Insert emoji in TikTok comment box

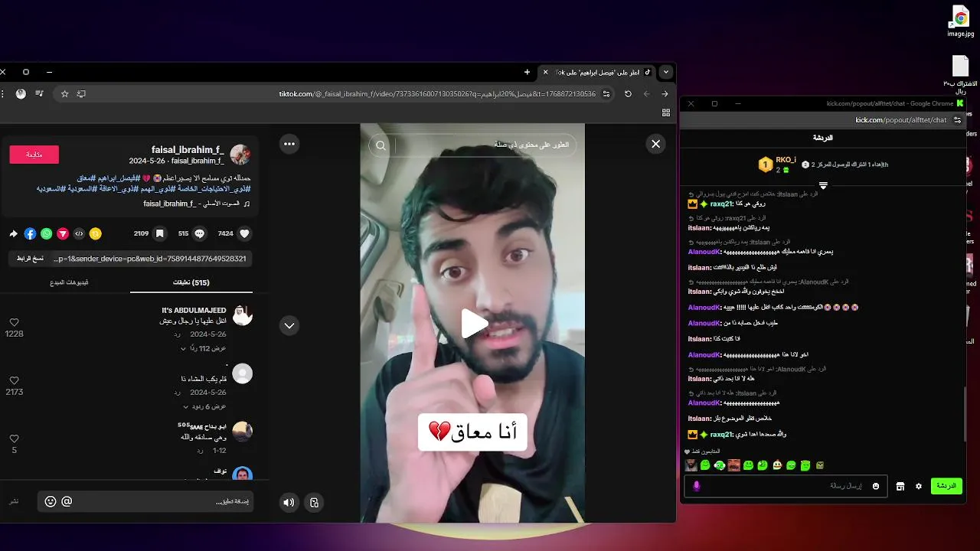coord(51,501)
